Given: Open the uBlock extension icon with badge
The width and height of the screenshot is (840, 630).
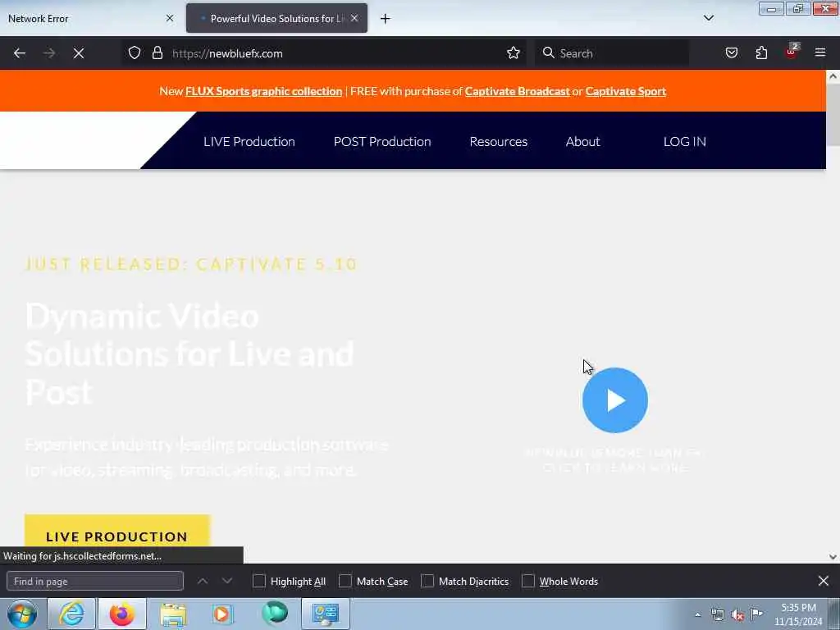Looking at the screenshot, I should click(792, 52).
